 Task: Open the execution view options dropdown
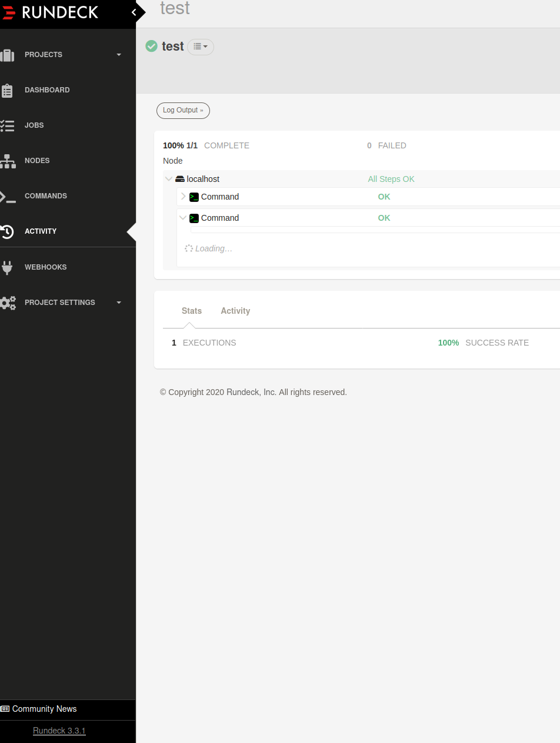[x=200, y=47]
